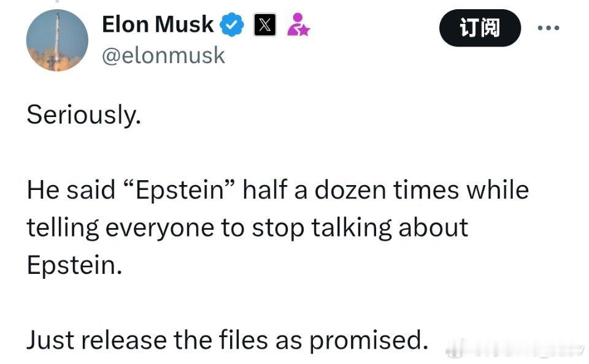Subscribe using the 订阅 button
Image resolution: width=589 pixels, height=364 pixels.
click(480, 28)
